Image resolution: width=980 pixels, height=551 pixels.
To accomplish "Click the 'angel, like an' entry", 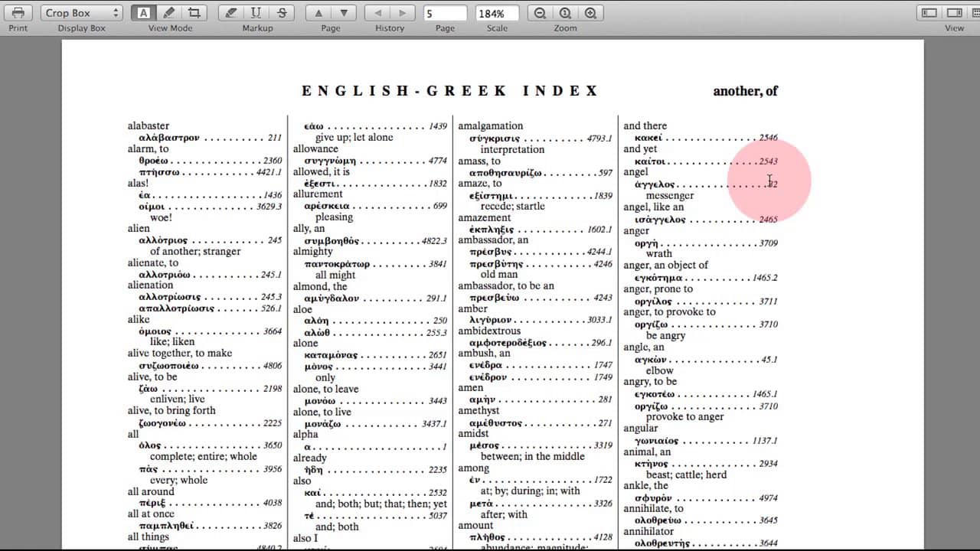I will (x=653, y=207).
